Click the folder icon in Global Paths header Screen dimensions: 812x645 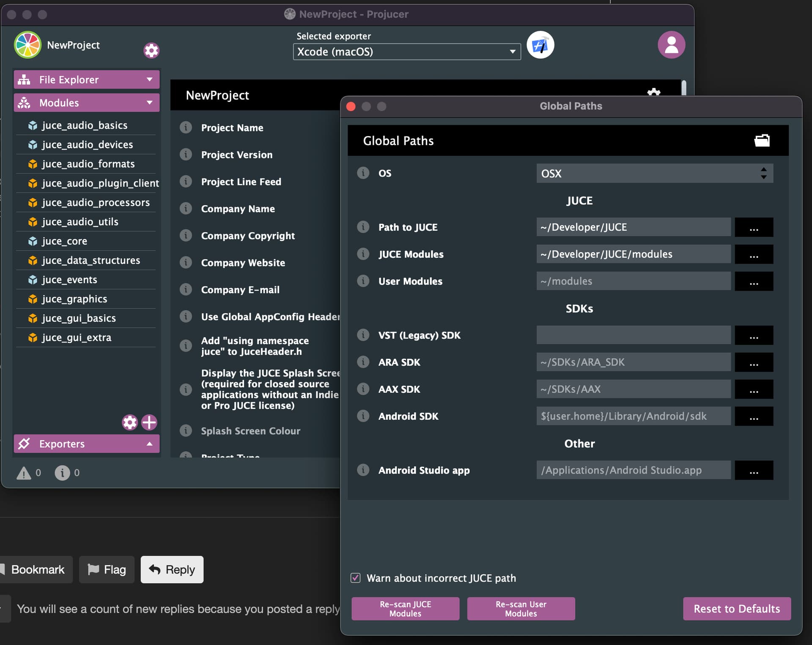pyautogui.click(x=762, y=141)
